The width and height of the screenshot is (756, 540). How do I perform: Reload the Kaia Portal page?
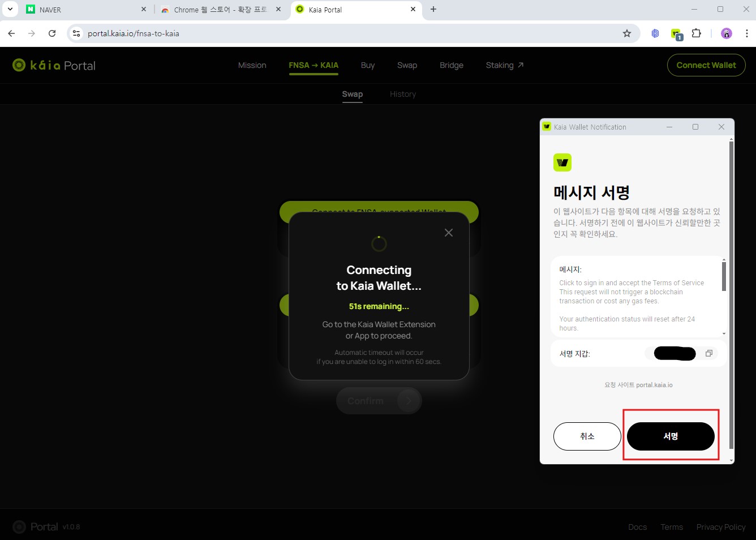tap(52, 33)
